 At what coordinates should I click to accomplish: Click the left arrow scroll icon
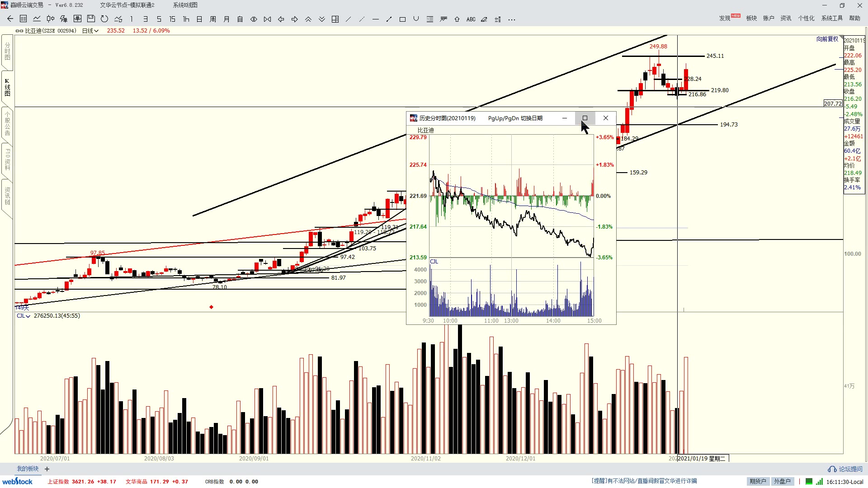[281, 19]
